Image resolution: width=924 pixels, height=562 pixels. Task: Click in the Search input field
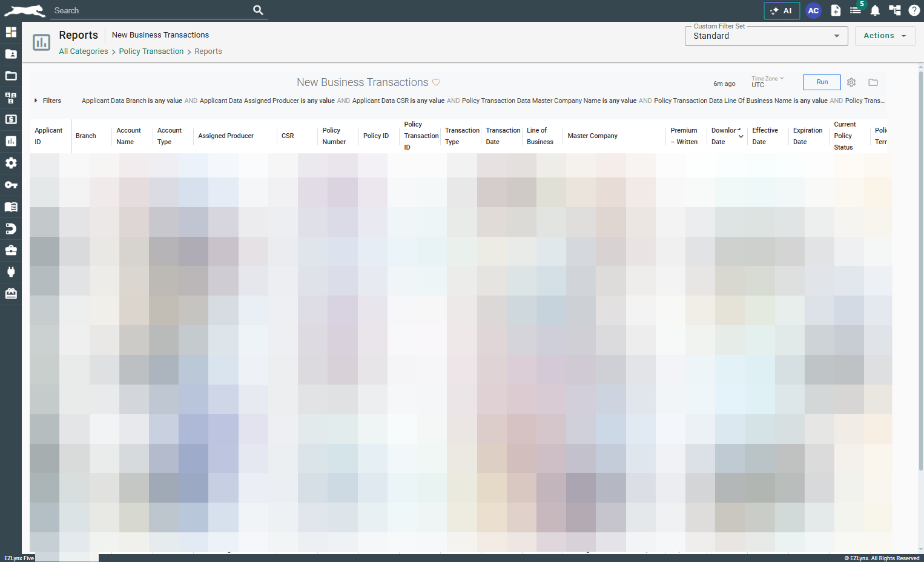(x=151, y=10)
